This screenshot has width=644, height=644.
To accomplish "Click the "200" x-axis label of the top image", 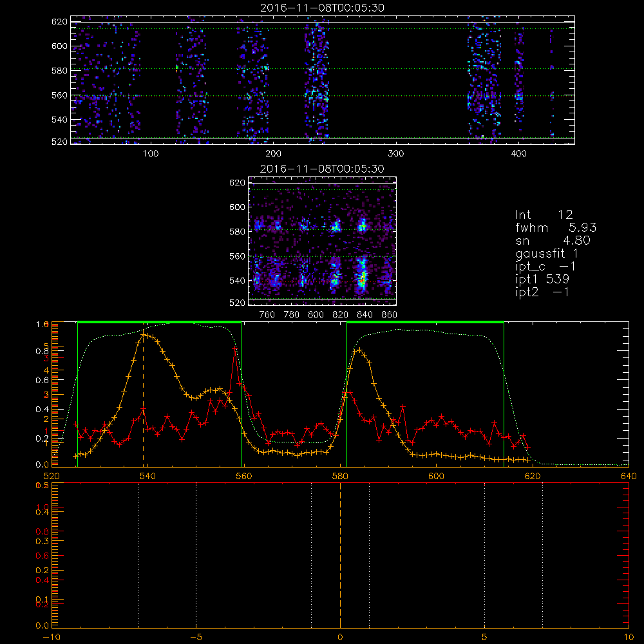I will (273, 154).
